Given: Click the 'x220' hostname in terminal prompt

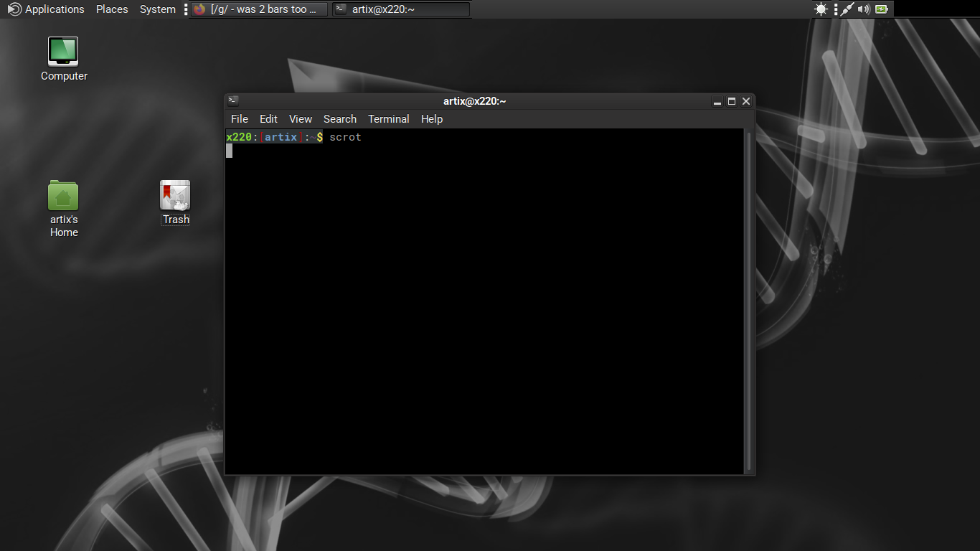Looking at the screenshot, I should (x=239, y=137).
